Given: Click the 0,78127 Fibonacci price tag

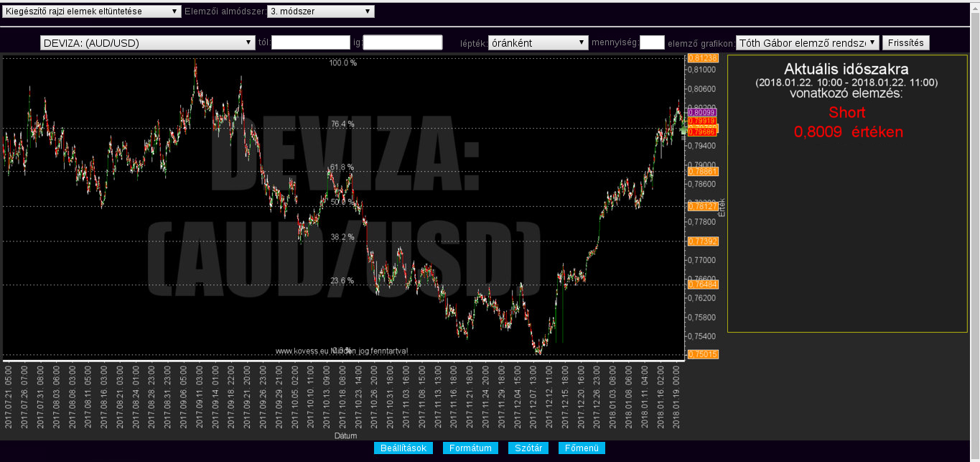Looking at the screenshot, I should point(703,206).
